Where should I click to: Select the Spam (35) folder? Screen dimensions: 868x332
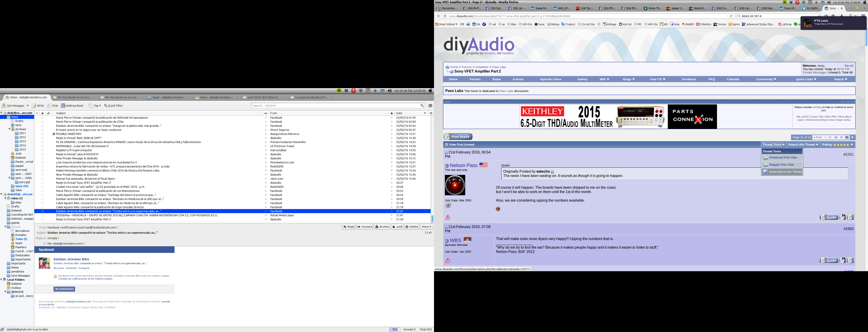point(19,186)
